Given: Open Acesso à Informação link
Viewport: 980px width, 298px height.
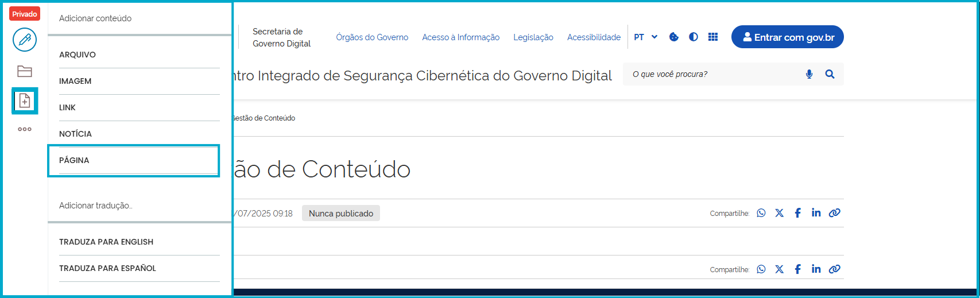Looking at the screenshot, I should pos(460,37).
